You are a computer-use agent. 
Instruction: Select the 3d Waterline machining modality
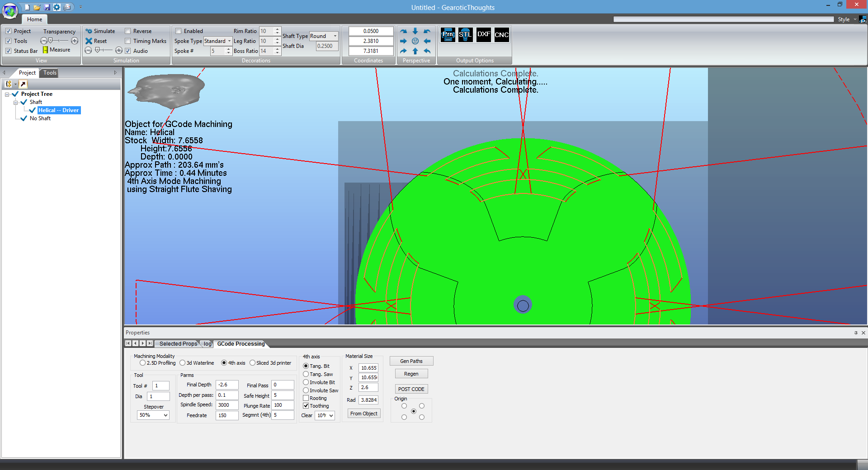[183, 363]
